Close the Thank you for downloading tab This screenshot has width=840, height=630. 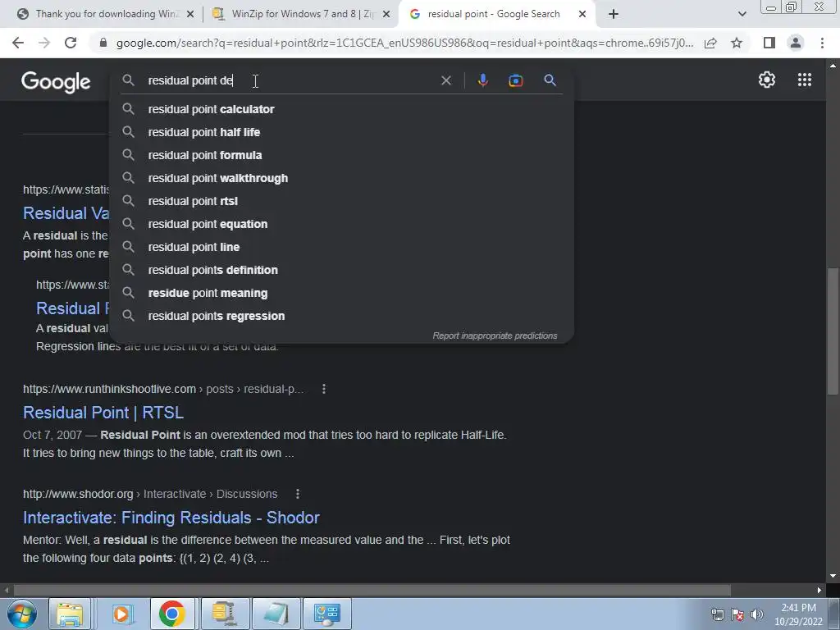[x=189, y=15]
